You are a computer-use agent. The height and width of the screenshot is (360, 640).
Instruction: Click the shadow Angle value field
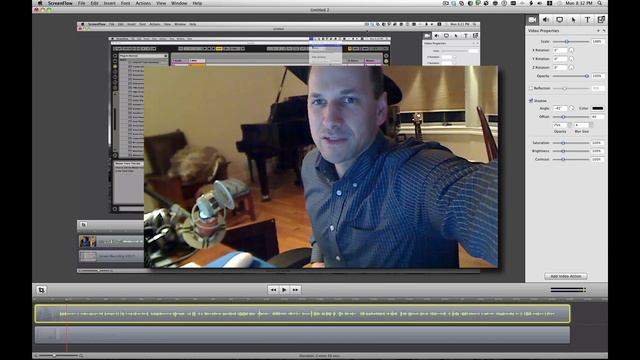click(x=560, y=108)
